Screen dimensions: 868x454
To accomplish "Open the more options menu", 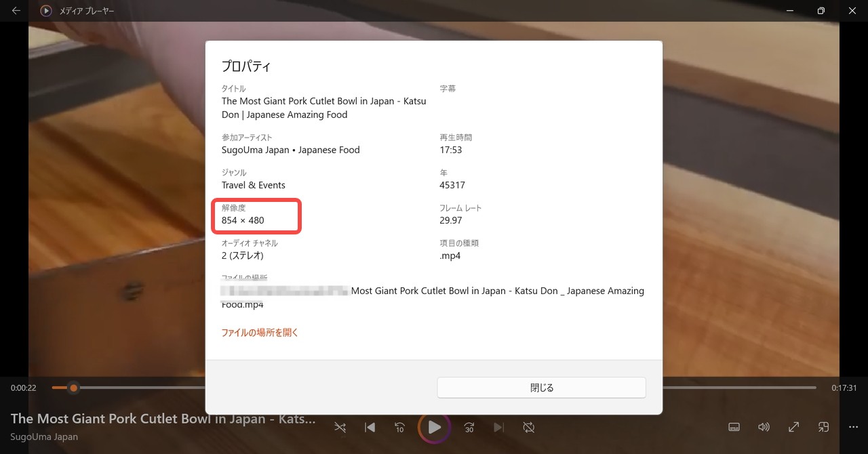I will 853,427.
